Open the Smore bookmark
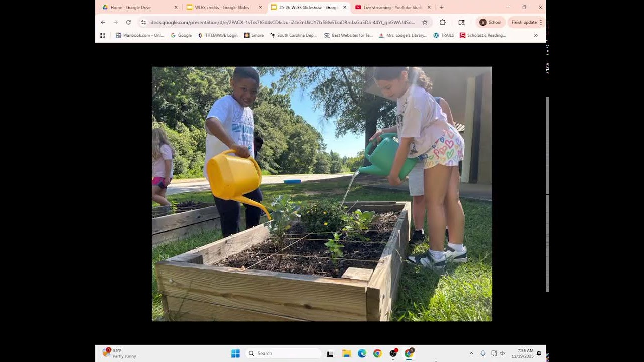Viewport: 644px width, 362px height. point(254,35)
